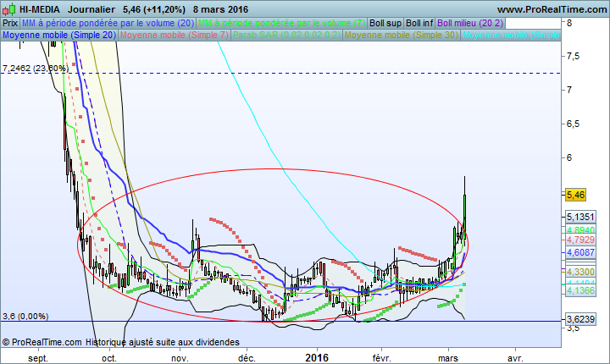Click the 3,6239 price axis tag
610x364 pixels.
tap(580, 319)
